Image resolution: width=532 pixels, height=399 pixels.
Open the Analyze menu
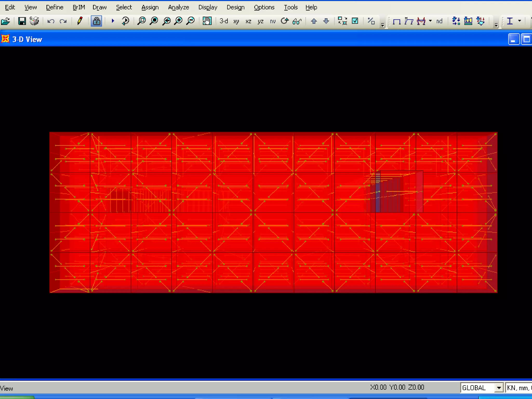pos(178,7)
